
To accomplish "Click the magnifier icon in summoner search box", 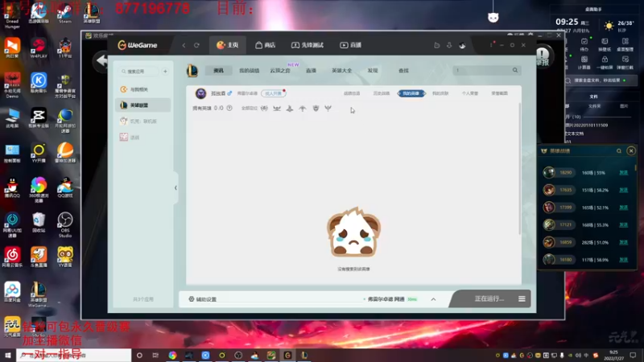I will point(515,70).
